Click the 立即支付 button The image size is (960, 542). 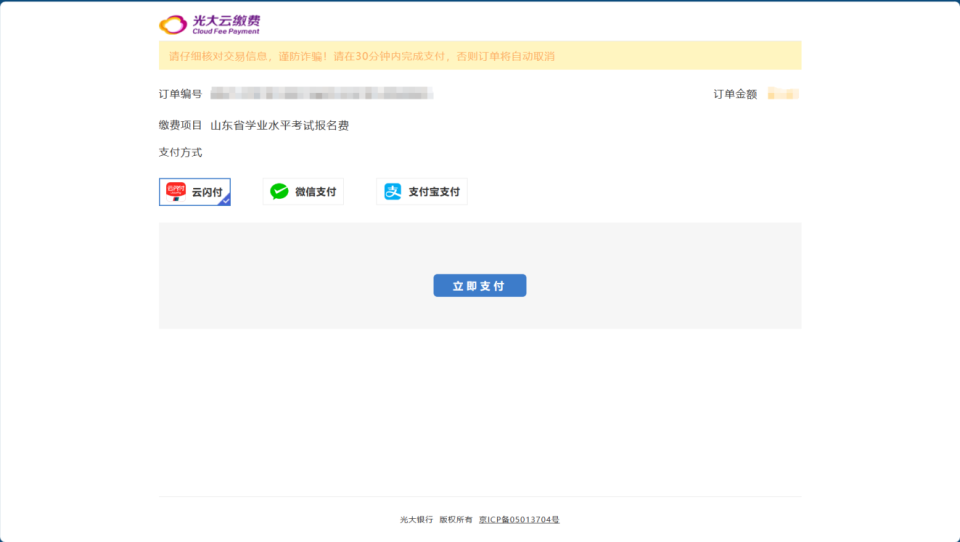(x=480, y=285)
